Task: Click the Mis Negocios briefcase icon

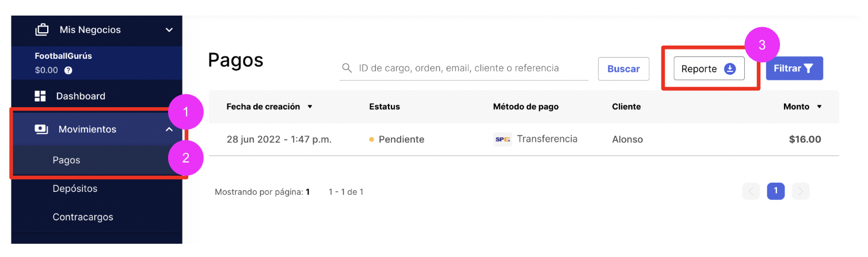Action: (42, 29)
